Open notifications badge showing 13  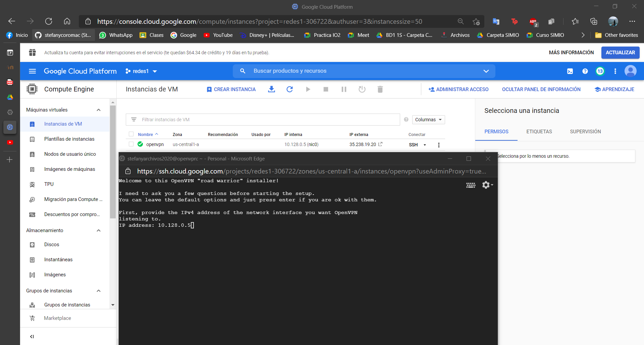pos(600,71)
